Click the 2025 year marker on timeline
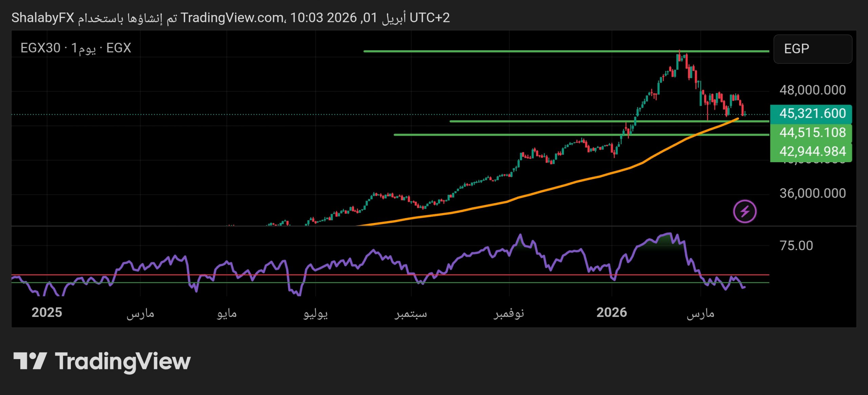Image resolution: width=868 pixels, height=395 pixels. pos(47,312)
